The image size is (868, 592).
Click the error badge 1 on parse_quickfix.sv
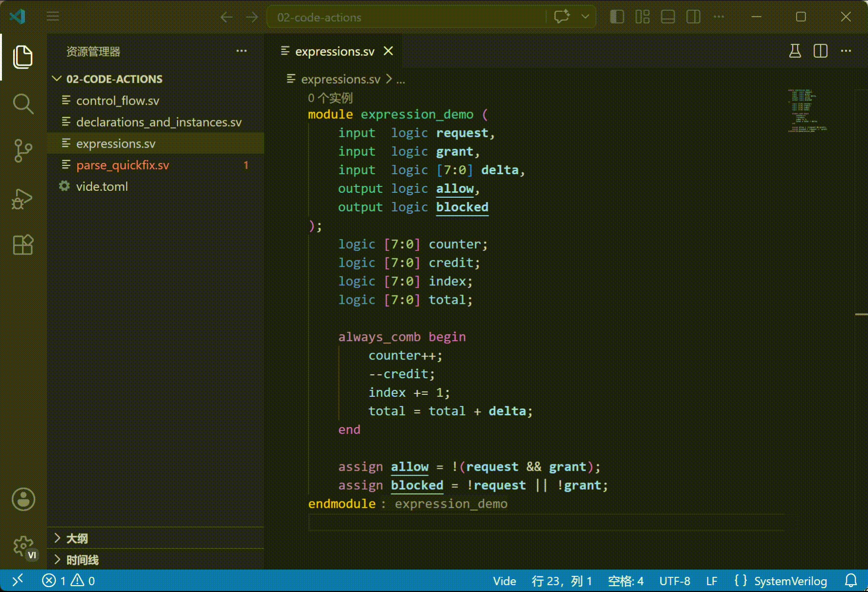click(246, 165)
